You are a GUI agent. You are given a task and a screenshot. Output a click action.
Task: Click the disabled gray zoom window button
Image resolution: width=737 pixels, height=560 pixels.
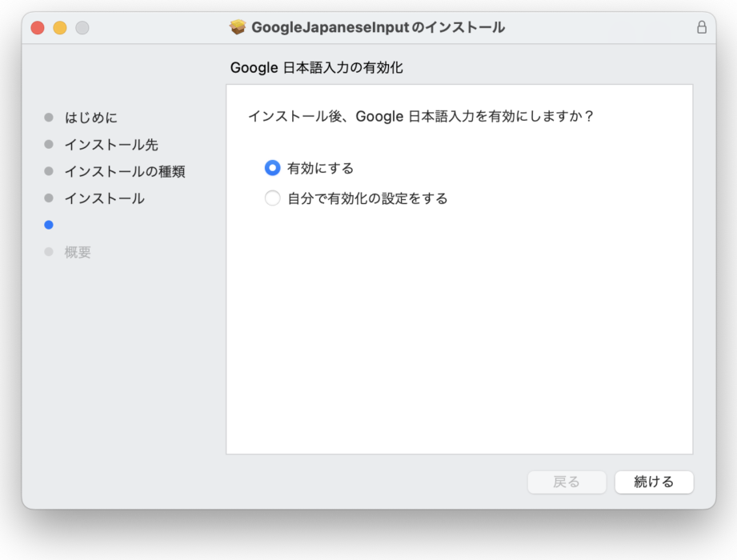(x=82, y=28)
